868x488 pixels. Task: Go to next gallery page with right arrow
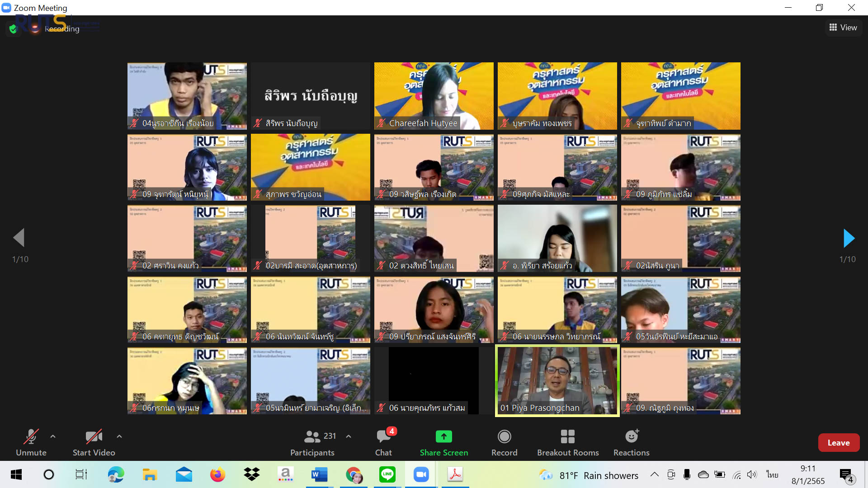point(849,238)
